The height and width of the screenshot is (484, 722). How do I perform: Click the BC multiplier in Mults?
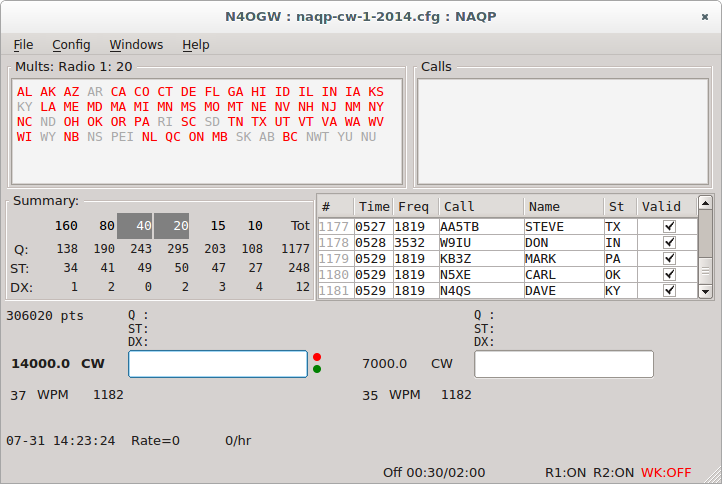point(290,137)
